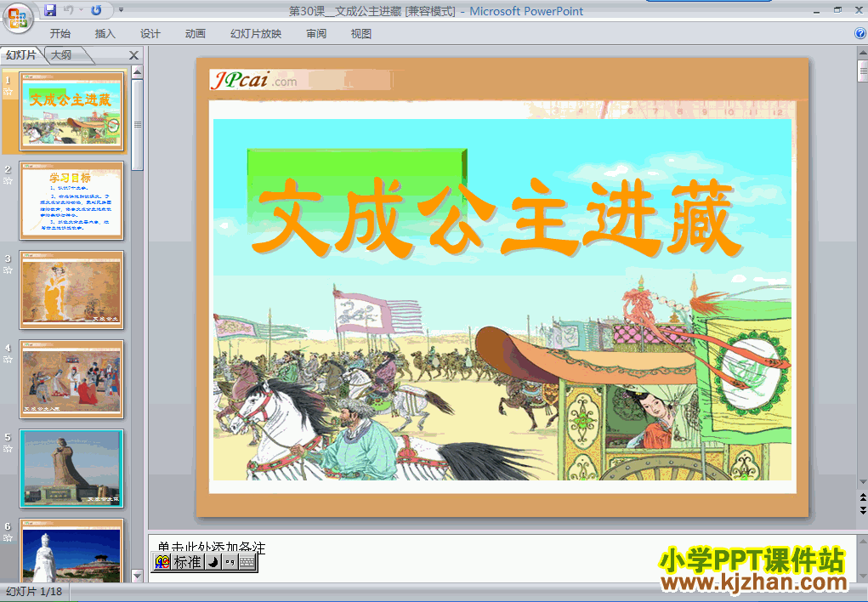Undo the last action in Quick Access
868x602 pixels.
pyautogui.click(x=69, y=10)
